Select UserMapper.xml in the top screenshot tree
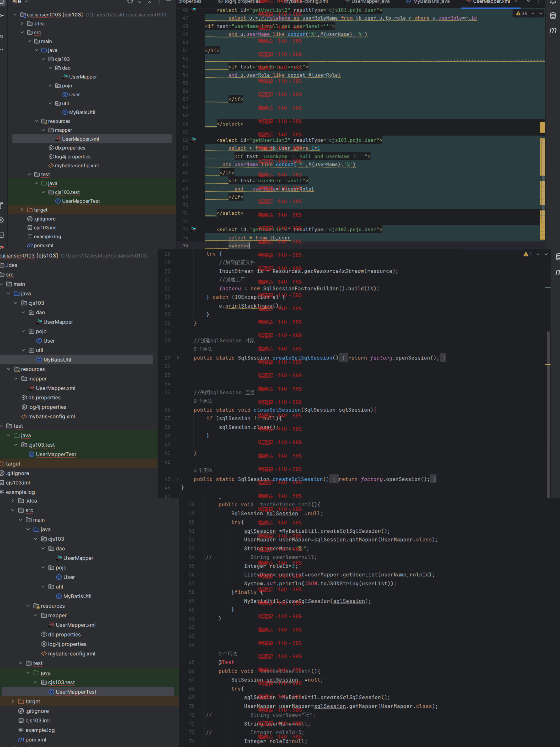560x747 pixels. point(92,139)
